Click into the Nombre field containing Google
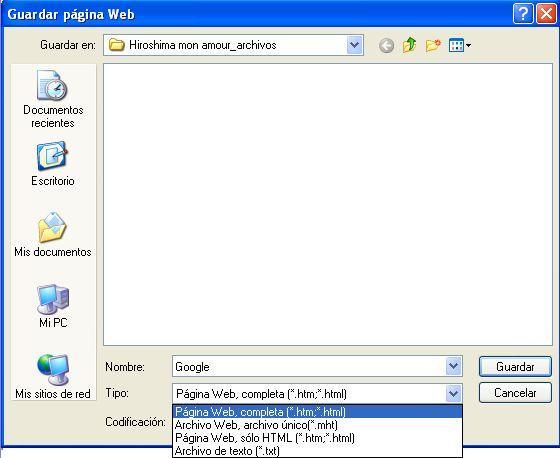Image resolution: width=560 pixels, height=458 pixels. point(309,366)
